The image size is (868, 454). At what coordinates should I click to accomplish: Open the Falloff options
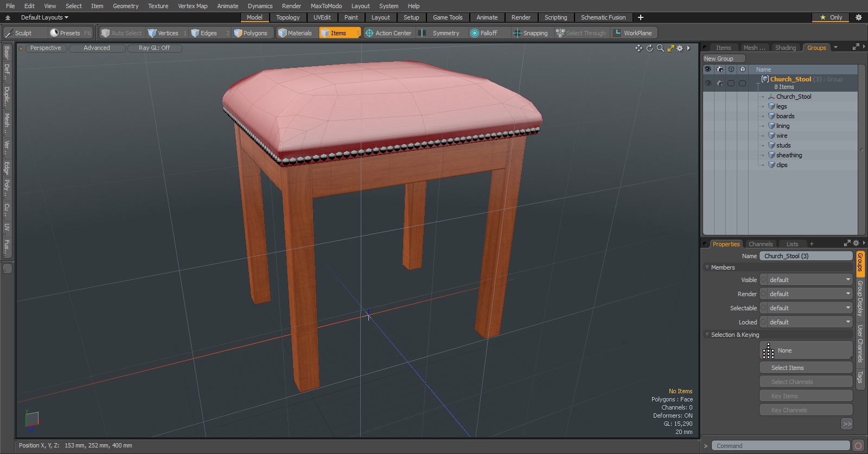(x=488, y=33)
